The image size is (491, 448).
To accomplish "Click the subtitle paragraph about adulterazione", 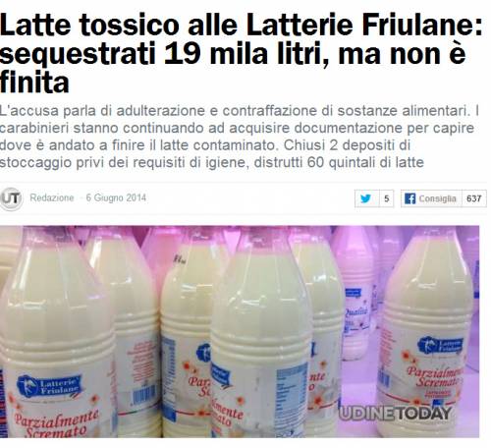I will click(240, 137).
